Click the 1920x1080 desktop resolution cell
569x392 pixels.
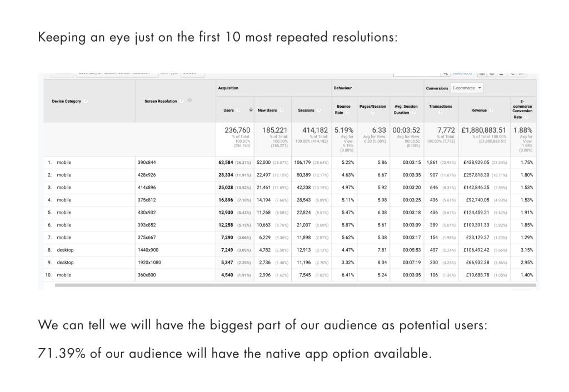pos(150,262)
